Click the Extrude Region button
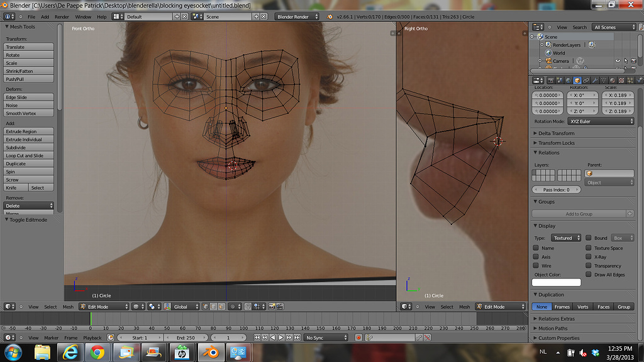The height and width of the screenshot is (362, 644). (28, 131)
